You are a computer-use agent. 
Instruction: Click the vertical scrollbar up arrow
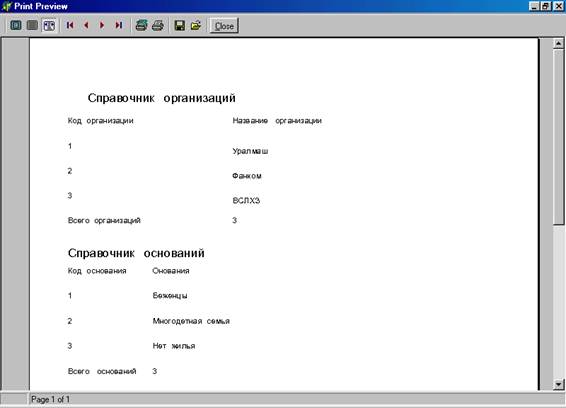tap(558, 43)
